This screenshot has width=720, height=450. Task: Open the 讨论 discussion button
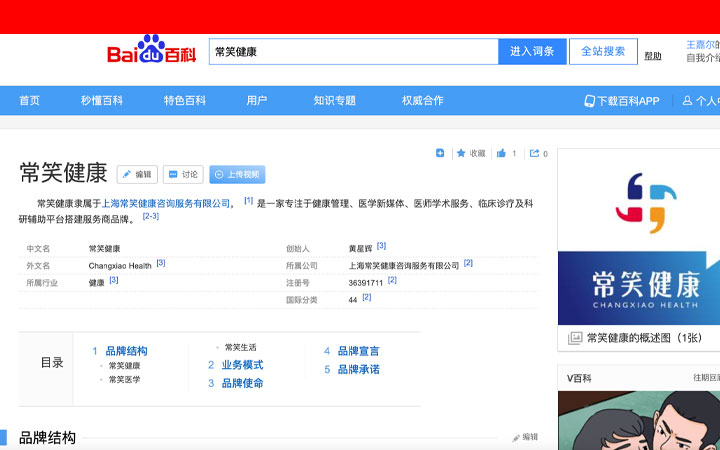coord(183,174)
